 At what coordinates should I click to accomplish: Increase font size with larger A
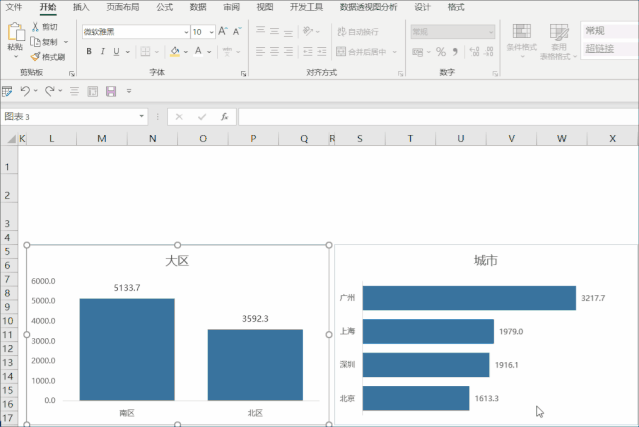tap(223, 31)
